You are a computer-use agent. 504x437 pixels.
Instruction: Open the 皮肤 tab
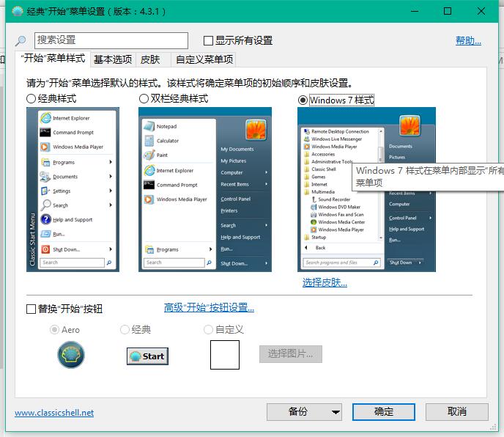149,60
